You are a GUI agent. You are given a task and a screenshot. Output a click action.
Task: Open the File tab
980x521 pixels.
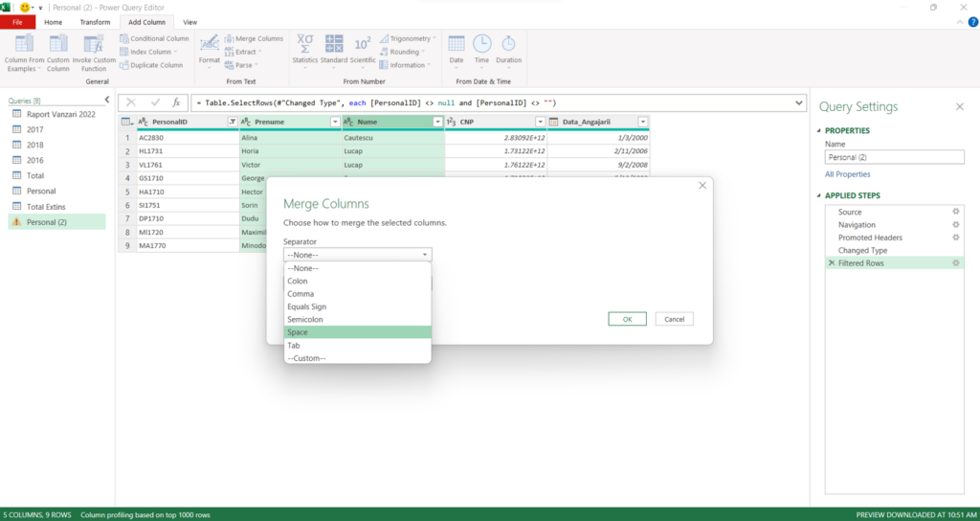point(17,22)
